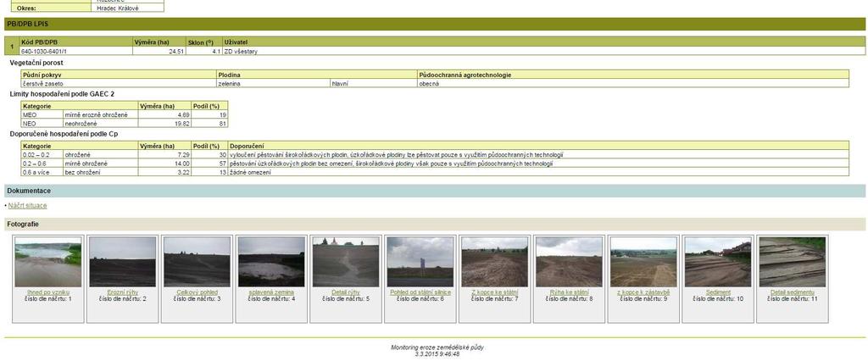The width and height of the screenshot is (868, 361).
Task: Open the 'Erozní rýhy' photo thumbnail
Action: pyautogui.click(x=122, y=262)
